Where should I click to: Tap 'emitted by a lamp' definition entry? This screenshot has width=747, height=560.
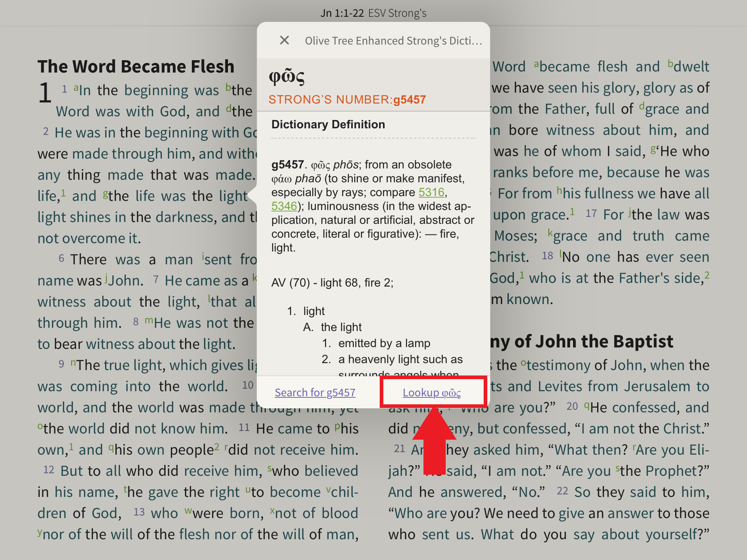(x=384, y=343)
